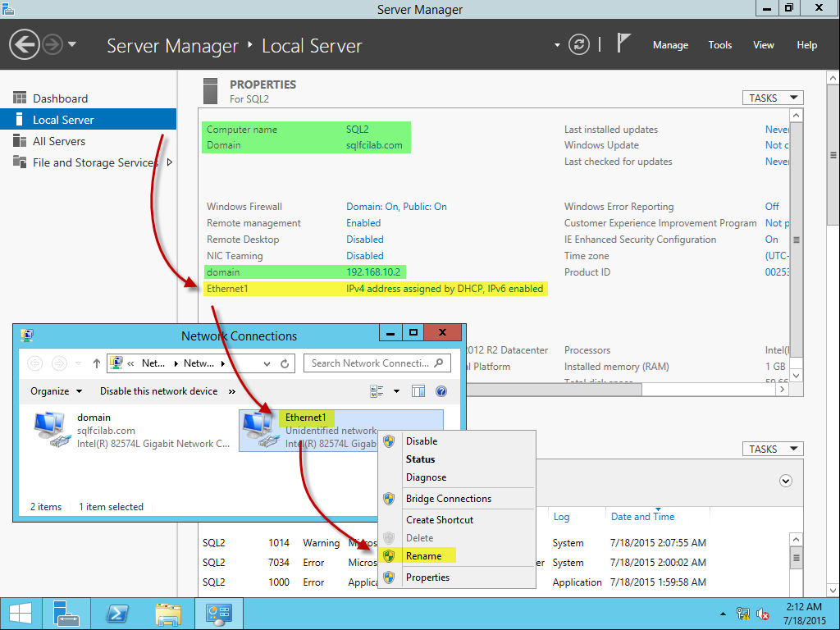
Task: Click Ethernet1 IPv4 DHCP address link
Action: coord(445,289)
